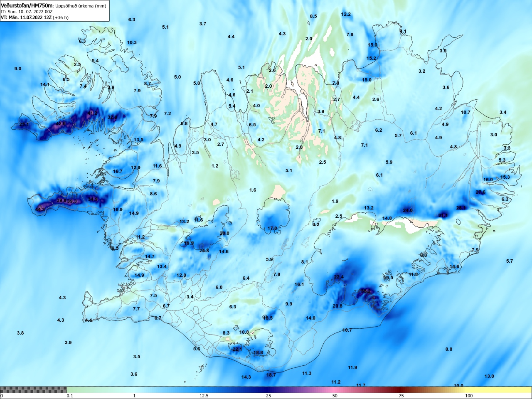Select the 12.8 precipitation value
Image resolution: width=532 pixels, height=399 pixels.
181,275
